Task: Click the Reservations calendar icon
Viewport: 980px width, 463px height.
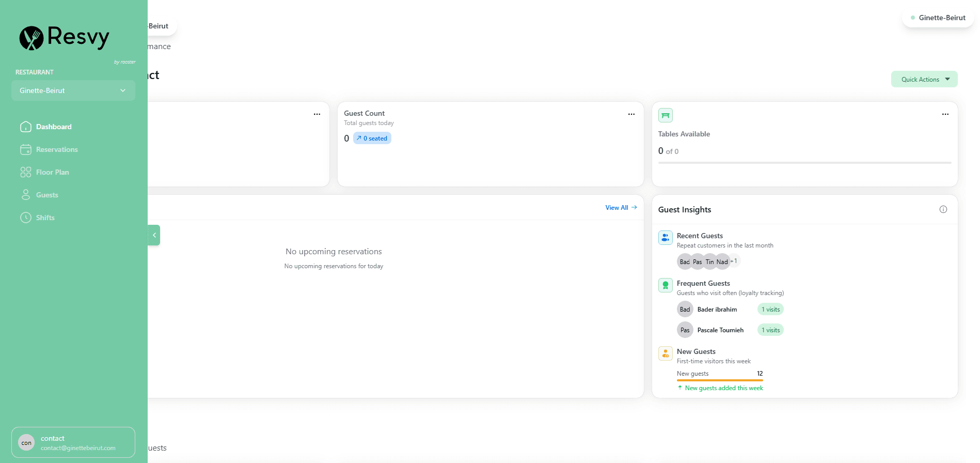Action: coord(26,149)
